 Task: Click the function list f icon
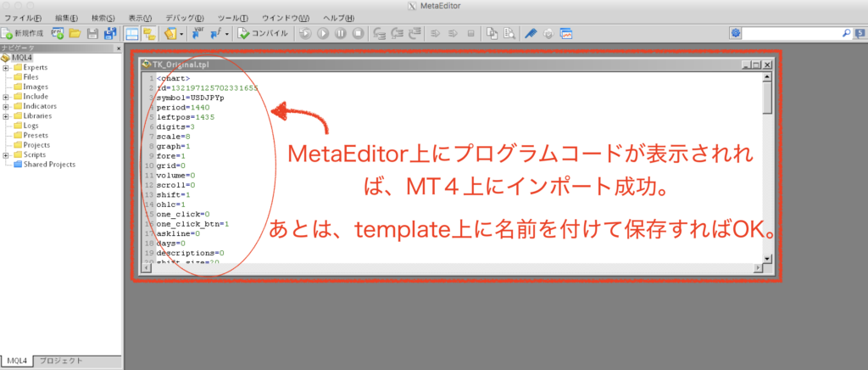[x=215, y=33]
